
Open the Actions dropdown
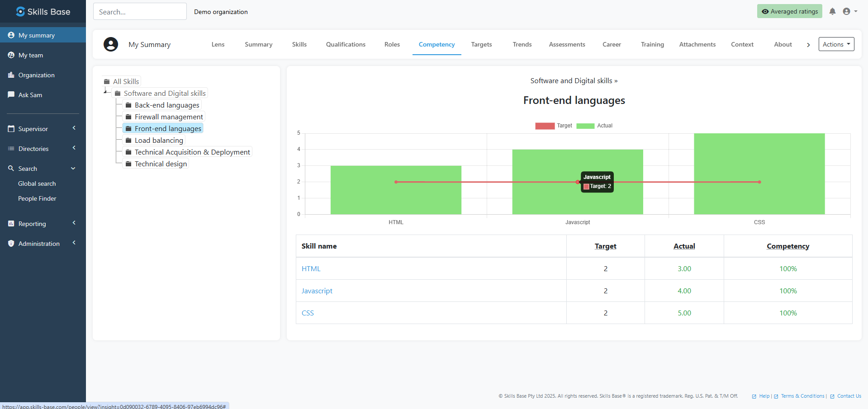(x=835, y=44)
